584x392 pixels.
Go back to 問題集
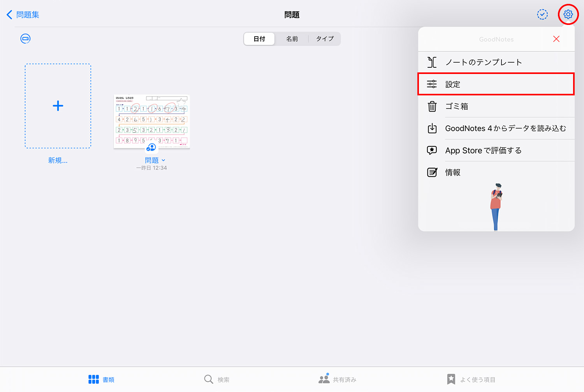(x=23, y=15)
